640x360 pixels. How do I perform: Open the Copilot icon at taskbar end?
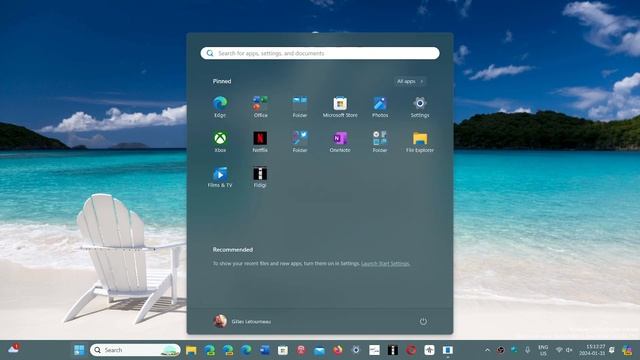pos(627,350)
